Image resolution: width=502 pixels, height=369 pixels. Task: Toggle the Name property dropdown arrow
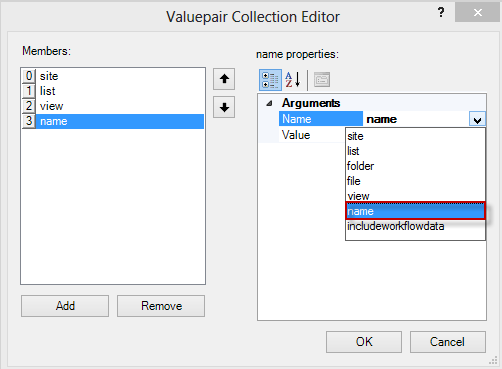click(x=477, y=119)
